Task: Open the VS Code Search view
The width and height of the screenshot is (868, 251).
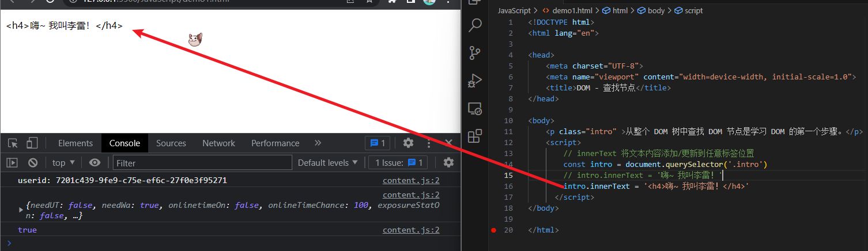Action: pyautogui.click(x=475, y=26)
